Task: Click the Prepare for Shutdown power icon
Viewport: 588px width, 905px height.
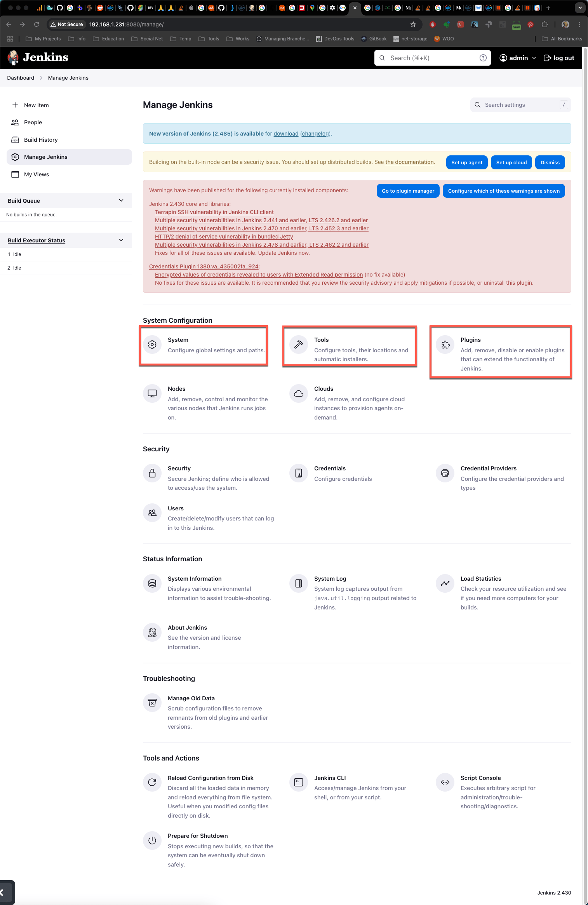Action: 152,841
